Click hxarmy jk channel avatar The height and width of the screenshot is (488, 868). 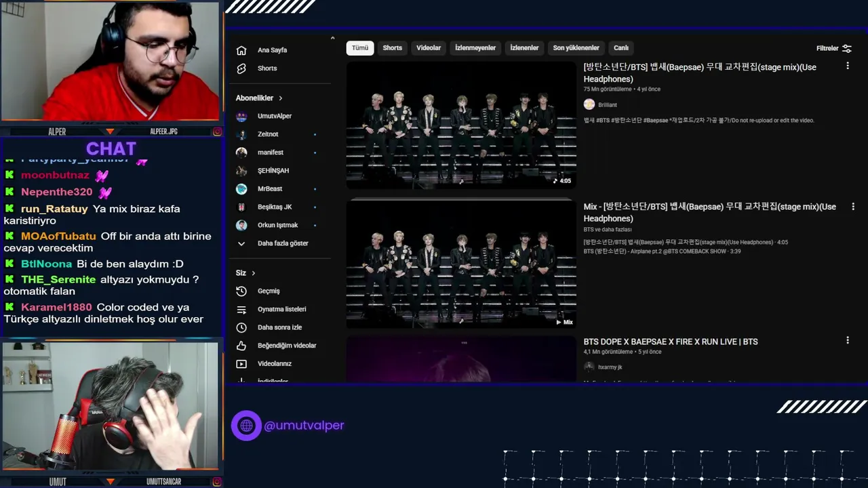pos(589,367)
